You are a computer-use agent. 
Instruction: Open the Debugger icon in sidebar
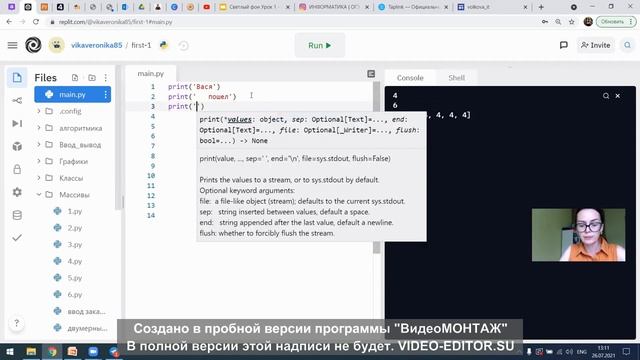17,123
